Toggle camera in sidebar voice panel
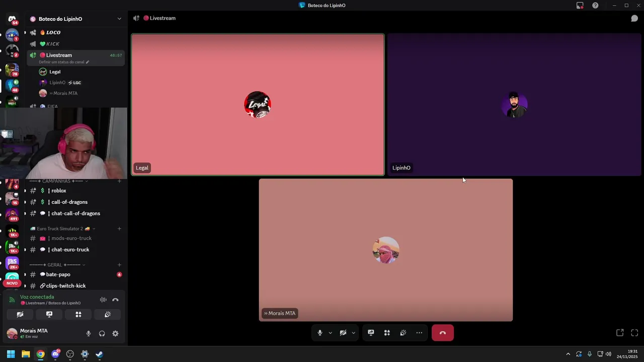Screen dimensions: 644x362 point(20,314)
